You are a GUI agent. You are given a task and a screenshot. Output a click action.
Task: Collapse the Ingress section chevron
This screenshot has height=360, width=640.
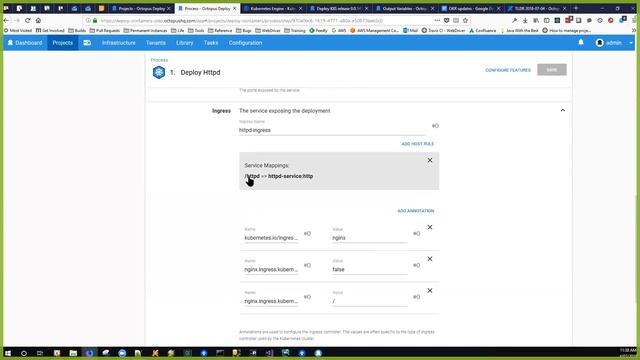click(x=562, y=111)
